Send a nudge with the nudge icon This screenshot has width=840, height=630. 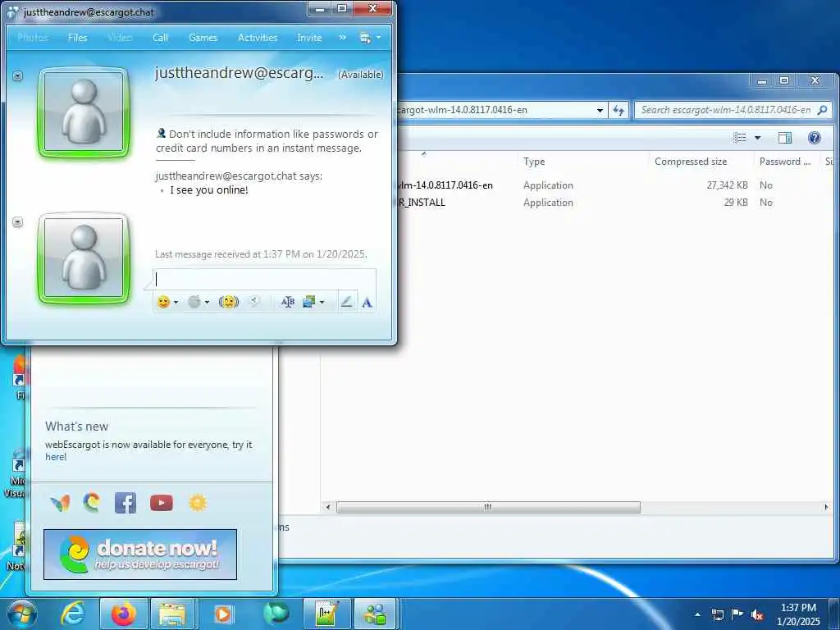click(229, 302)
